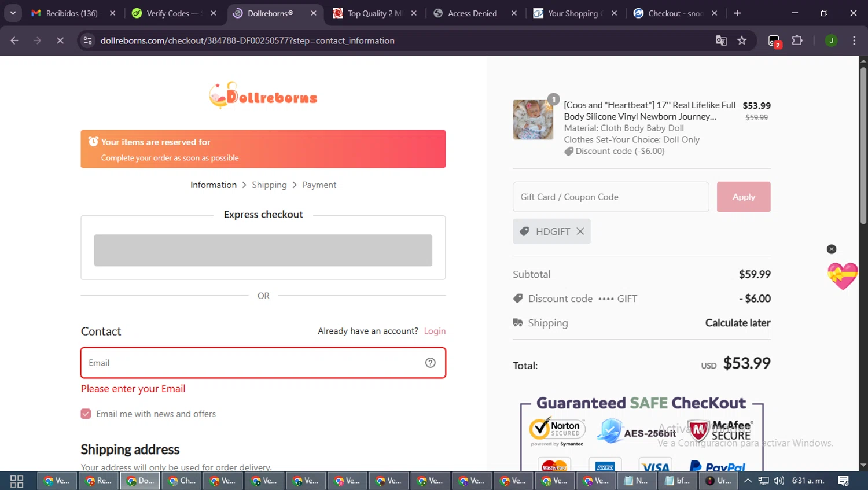Open Windows Task View
The height and width of the screenshot is (490, 868).
coord(17,481)
